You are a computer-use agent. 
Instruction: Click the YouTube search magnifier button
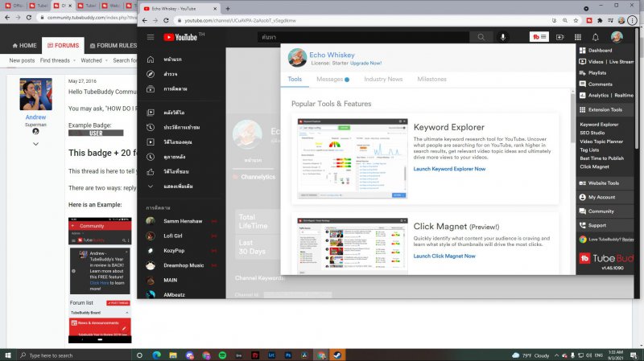click(x=481, y=37)
